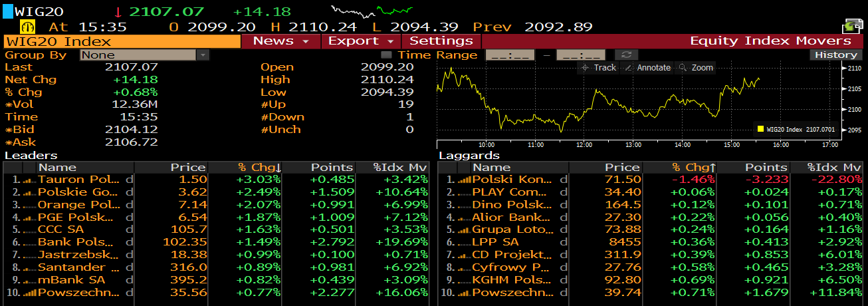Toggle the Time Range checkbox
This screenshot has height=306, width=868.
click(x=386, y=55)
